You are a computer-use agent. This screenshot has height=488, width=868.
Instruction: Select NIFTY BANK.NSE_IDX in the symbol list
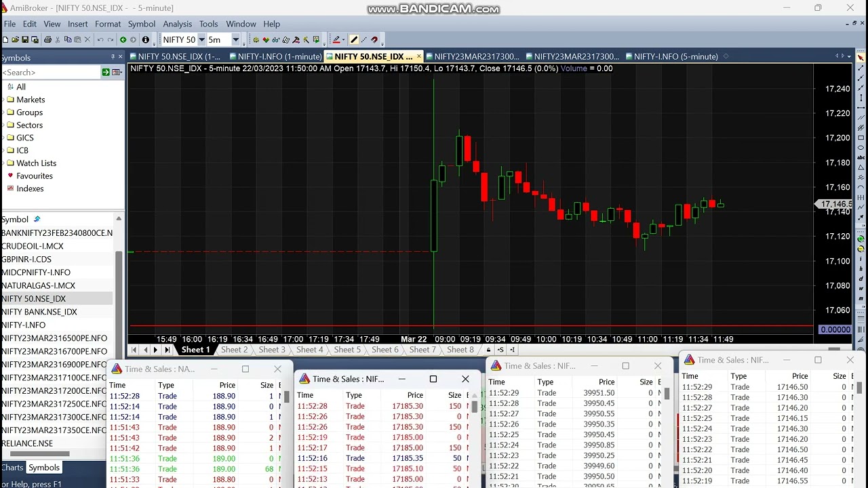39,312
